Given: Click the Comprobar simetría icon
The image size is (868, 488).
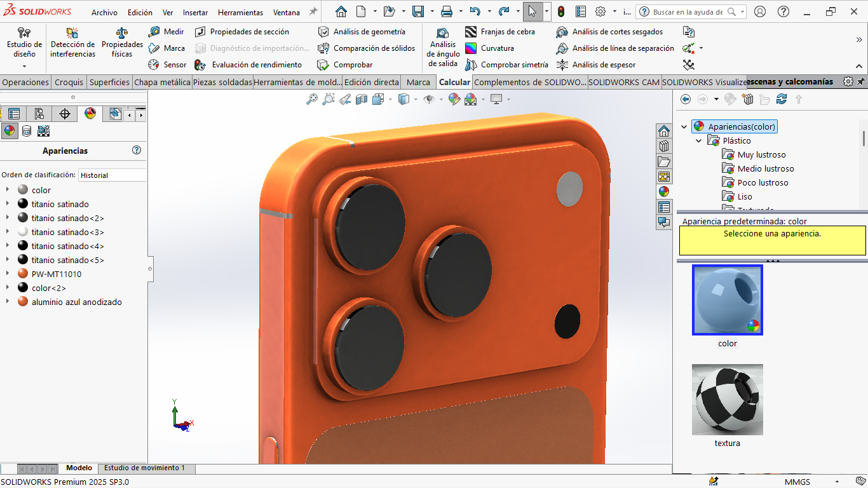Looking at the screenshot, I should coord(471,65).
